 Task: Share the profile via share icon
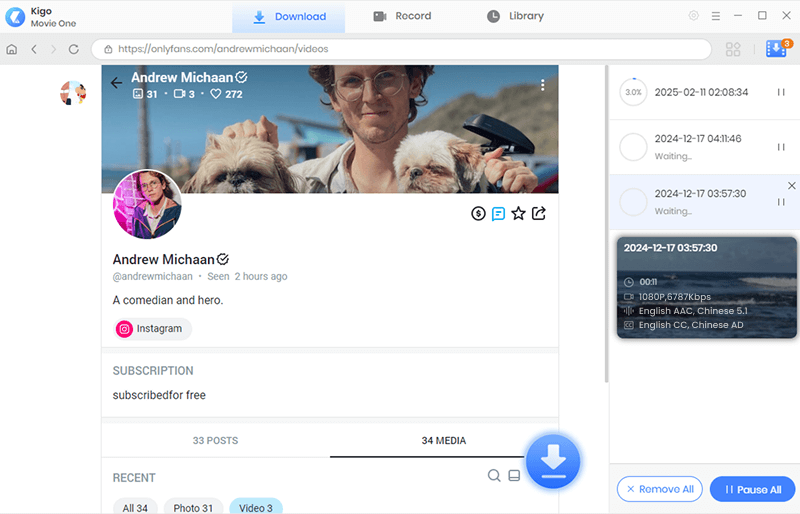pos(539,213)
